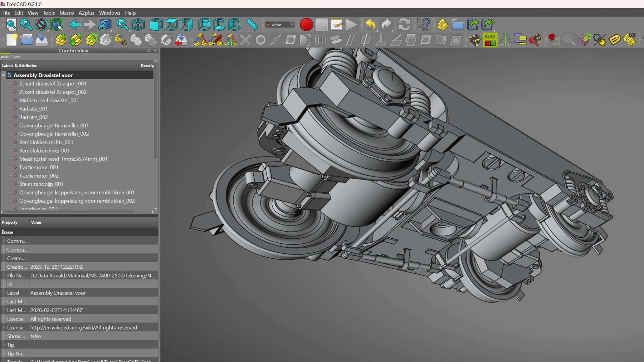Toggle the Auto solve button

490,40
